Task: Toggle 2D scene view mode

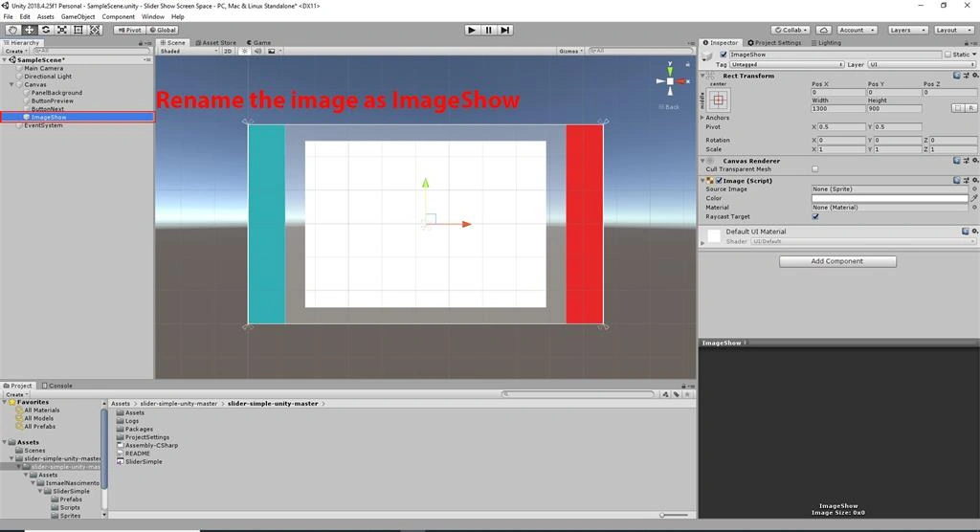Action: coord(228,52)
